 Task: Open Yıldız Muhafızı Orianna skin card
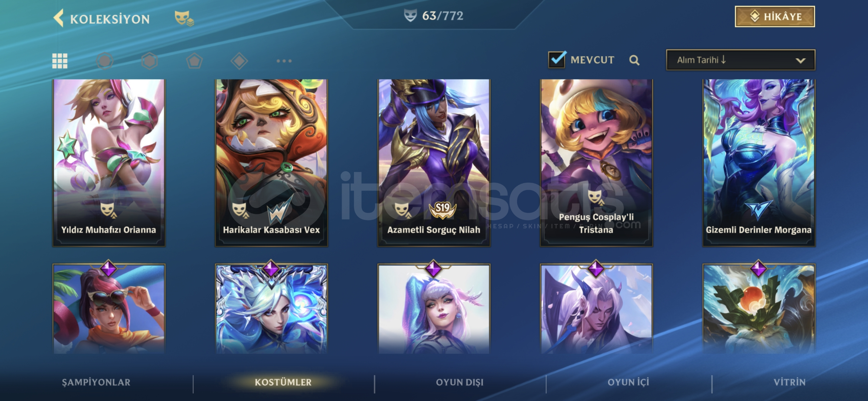pos(109,163)
